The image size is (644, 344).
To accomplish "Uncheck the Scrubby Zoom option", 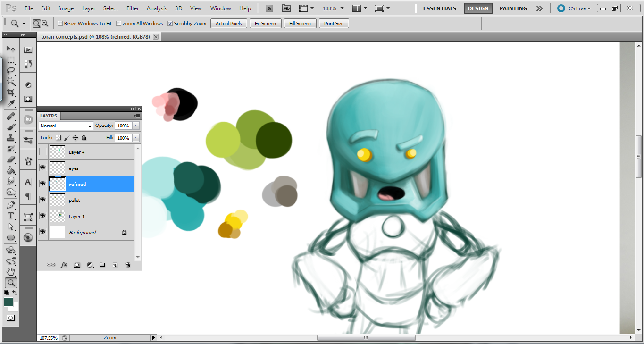I will tap(170, 24).
